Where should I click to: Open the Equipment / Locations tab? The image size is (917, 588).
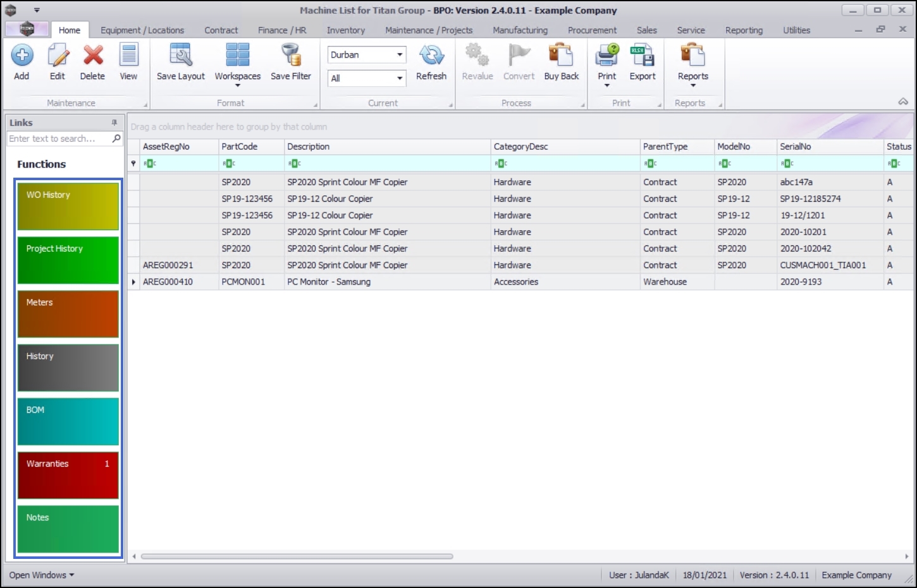pos(142,30)
